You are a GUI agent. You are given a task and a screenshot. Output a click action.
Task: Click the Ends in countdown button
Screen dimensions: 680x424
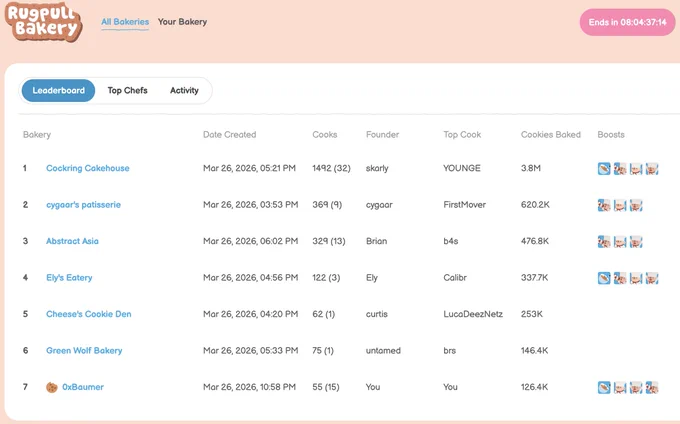pyautogui.click(x=628, y=22)
